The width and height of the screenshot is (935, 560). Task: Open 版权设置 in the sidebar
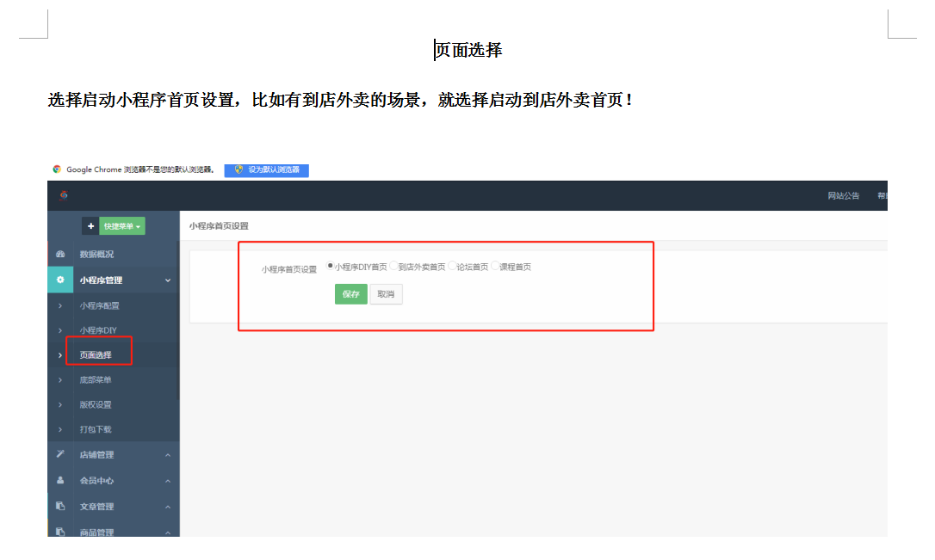pos(96,405)
